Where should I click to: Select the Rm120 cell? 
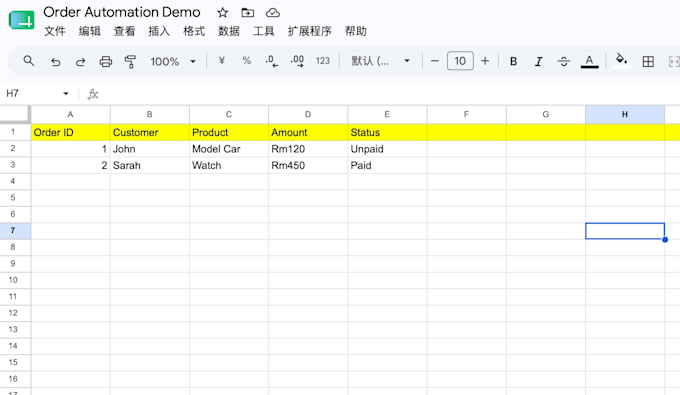click(308, 149)
